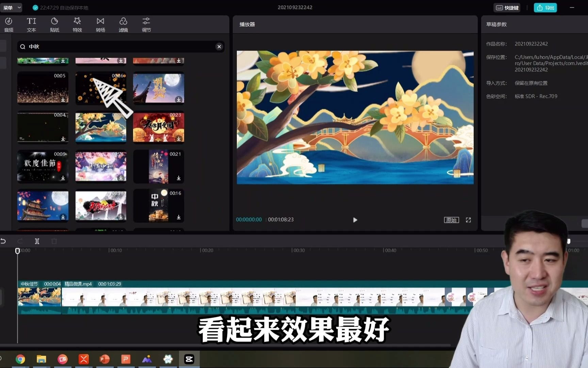Screen dimensions: 588x368
Task: Click the 保存位置 file path text
Action: pyautogui.click(x=551, y=63)
